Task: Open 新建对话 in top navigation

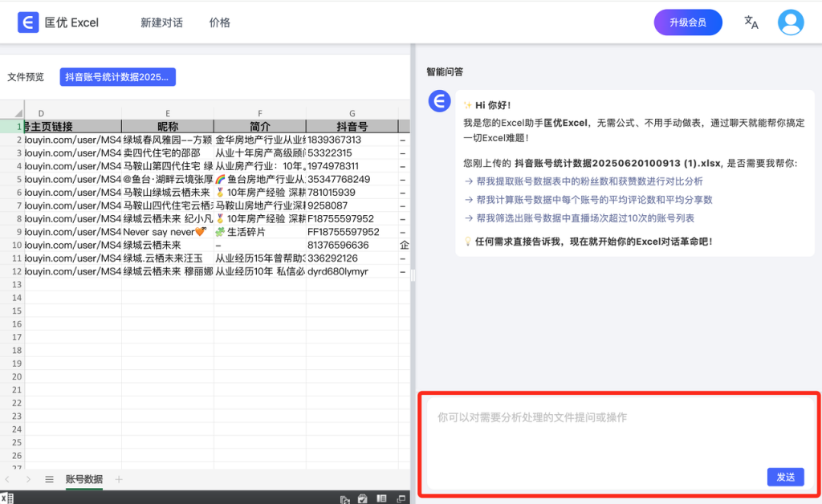Action: [x=161, y=22]
